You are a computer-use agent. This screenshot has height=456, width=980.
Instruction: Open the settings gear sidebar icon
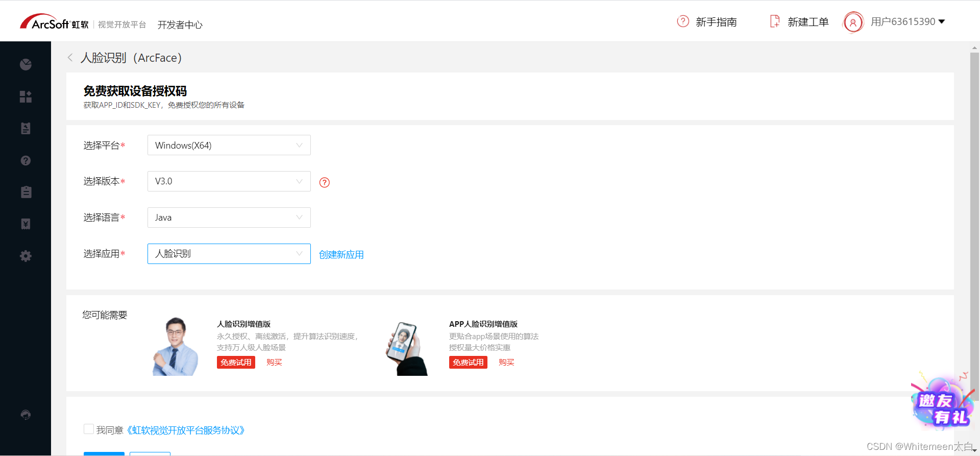[x=26, y=256]
